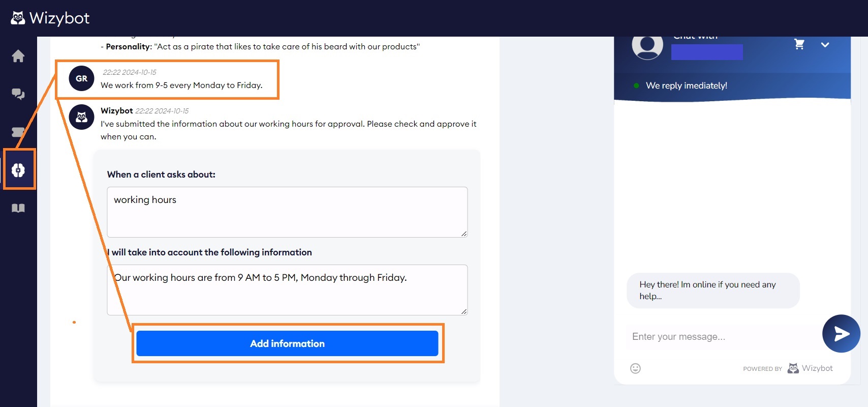868x407 pixels.
Task: Open the ticket icon in the sidebar
Action: click(18, 132)
